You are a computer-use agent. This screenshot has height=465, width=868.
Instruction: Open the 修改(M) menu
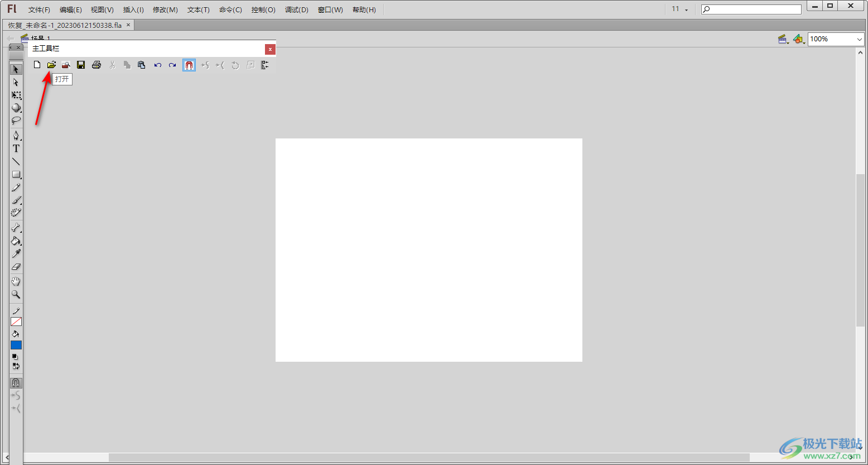click(x=165, y=9)
